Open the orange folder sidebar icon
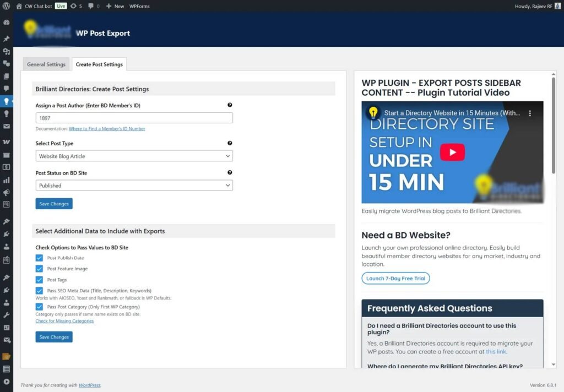Screen dimensions: 564x392 click(6, 356)
